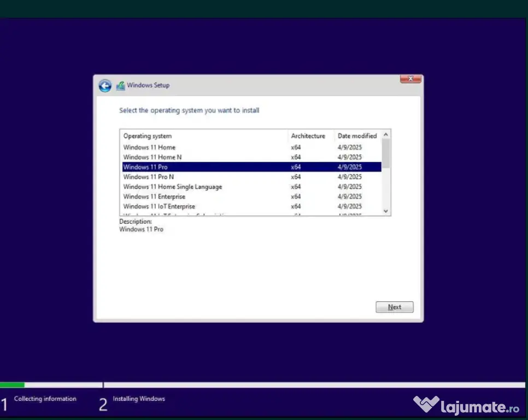Select Windows 11 Pro N edition

(x=149, y=177)
